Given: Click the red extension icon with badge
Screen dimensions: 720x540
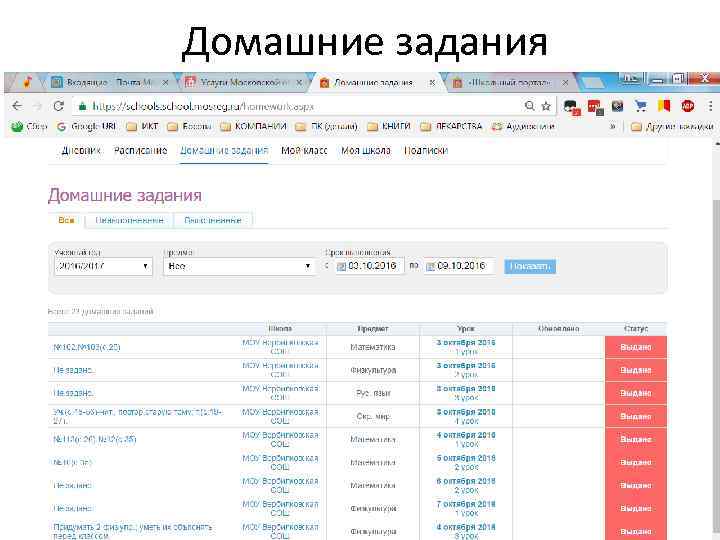Looking at the screenshot, I should 595,107.
